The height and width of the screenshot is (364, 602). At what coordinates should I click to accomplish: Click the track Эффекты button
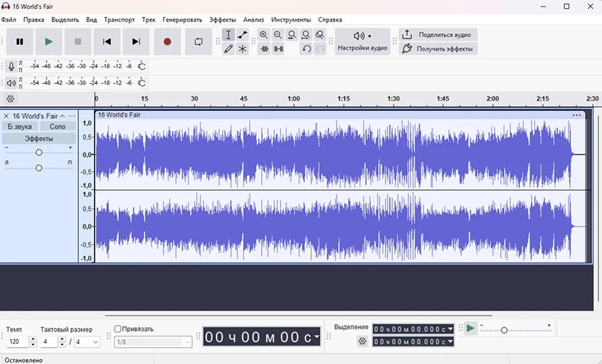(x=39, y=139)
